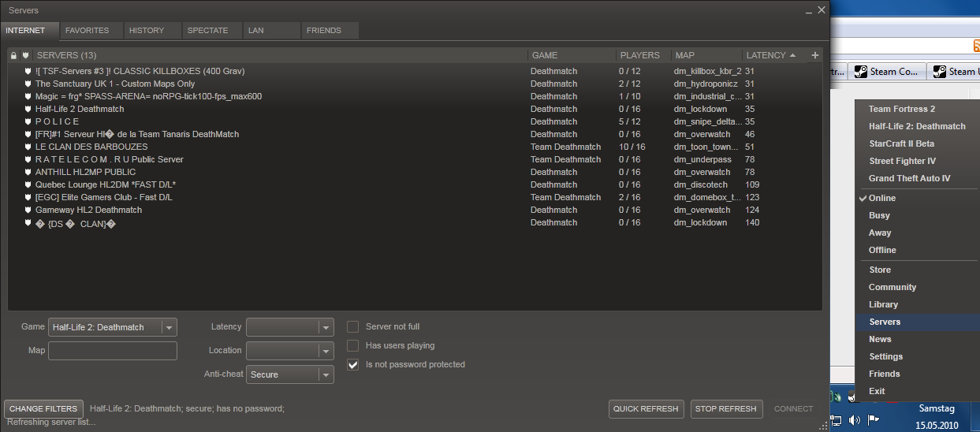Click shield icon of ANTHILL HL2MP PUBLIC
The width and height of the screenshot is (980, 432).
click(x=28, y=172)
